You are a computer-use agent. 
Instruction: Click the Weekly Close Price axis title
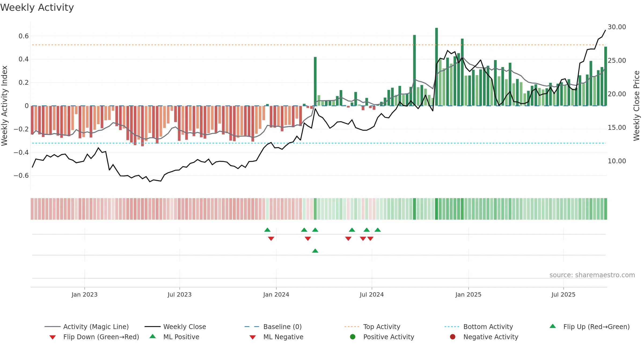[636, 106]
